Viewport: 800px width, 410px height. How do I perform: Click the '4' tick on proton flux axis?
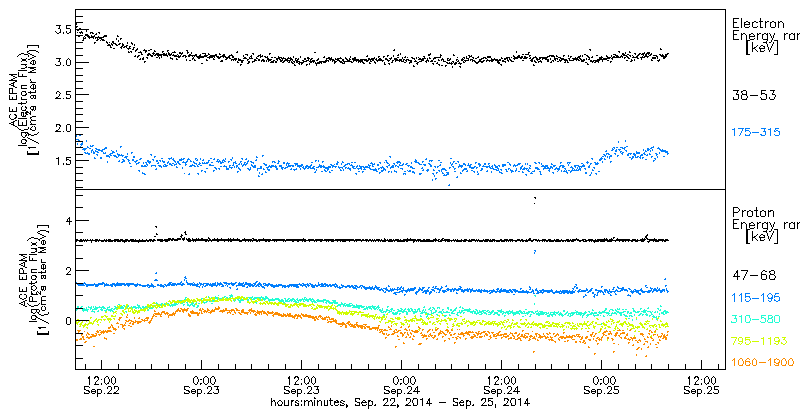point(67,221)
